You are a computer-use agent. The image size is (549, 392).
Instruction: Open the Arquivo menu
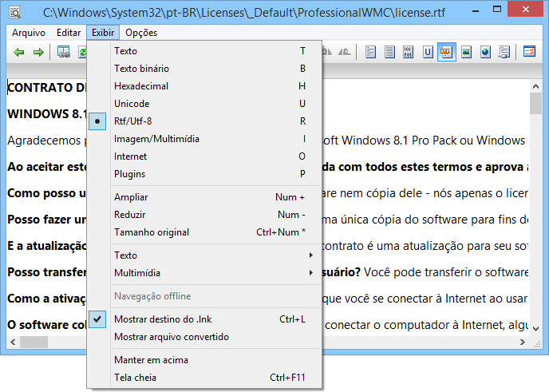tap(29, 33)
